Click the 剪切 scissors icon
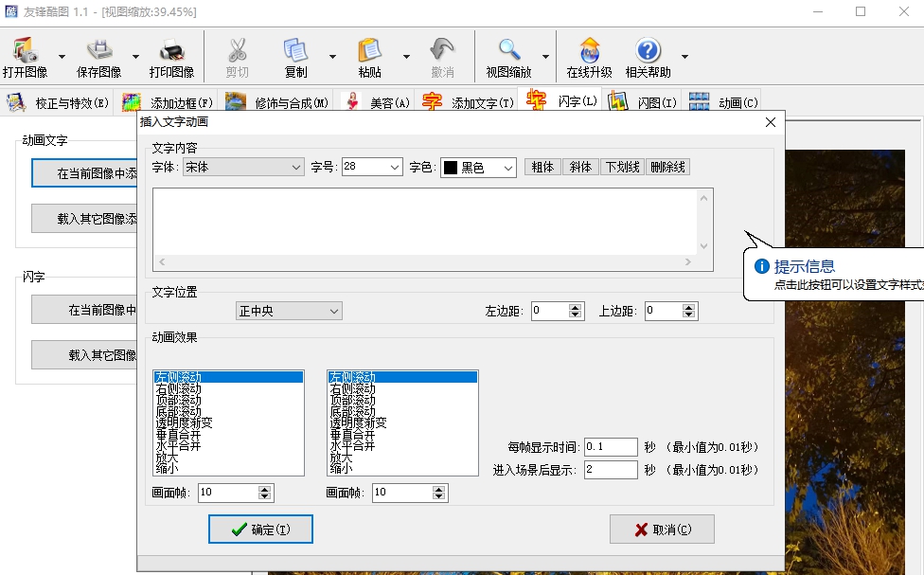 [x=238, y=50]
